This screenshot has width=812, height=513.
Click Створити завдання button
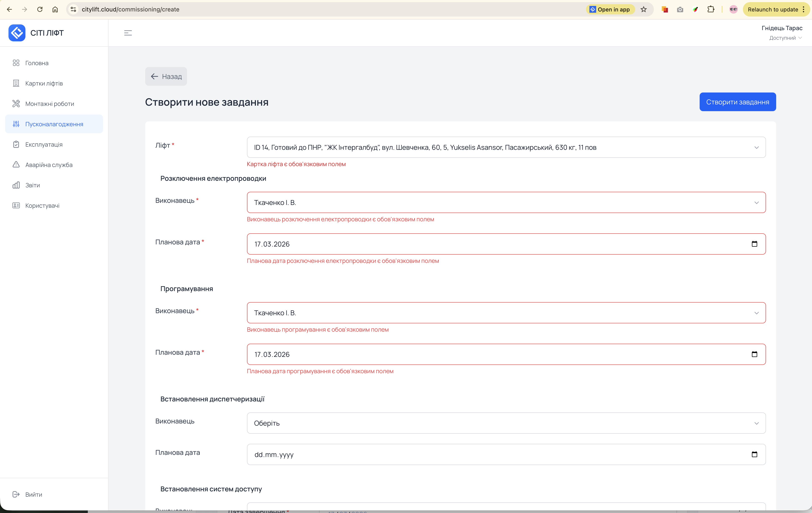(x=737, y=102)
